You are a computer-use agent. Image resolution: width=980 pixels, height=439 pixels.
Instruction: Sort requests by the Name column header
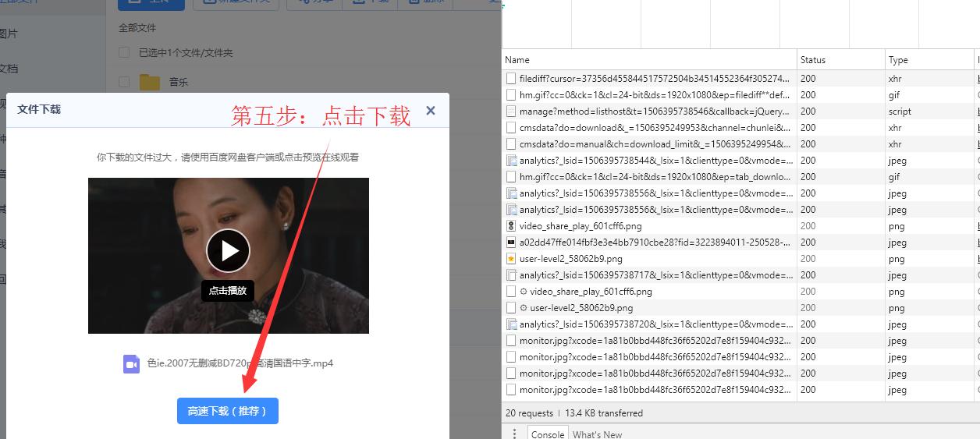[x=649, y=60]
